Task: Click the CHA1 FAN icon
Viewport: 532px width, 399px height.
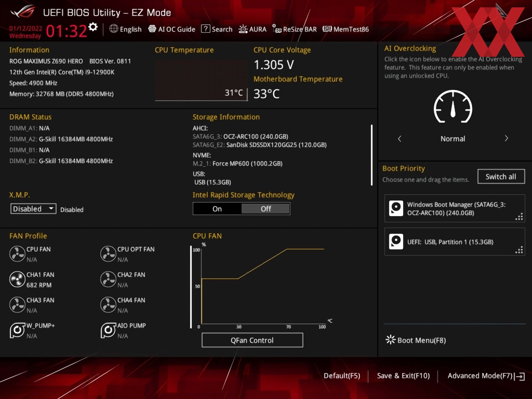Action: 17,279
